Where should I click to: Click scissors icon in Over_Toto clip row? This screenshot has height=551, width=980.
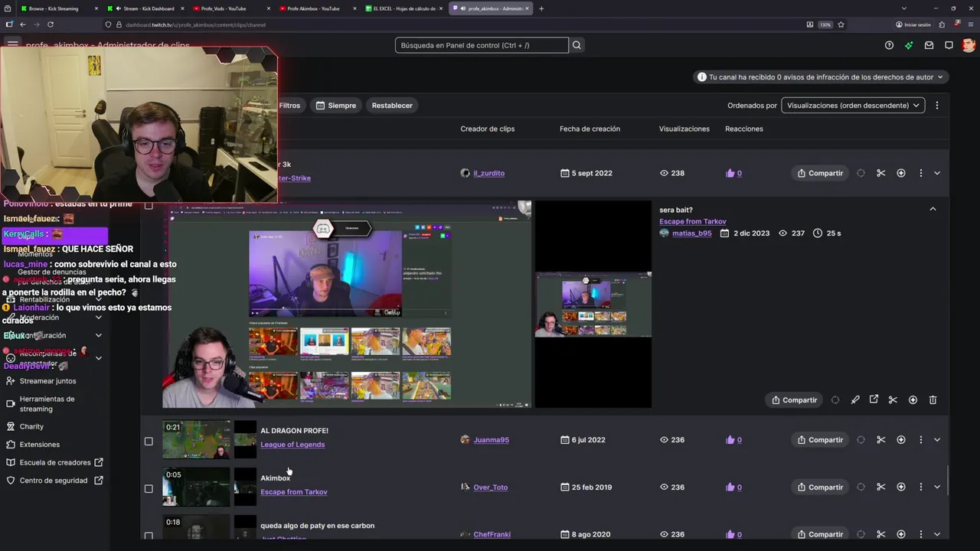(881, 487)
